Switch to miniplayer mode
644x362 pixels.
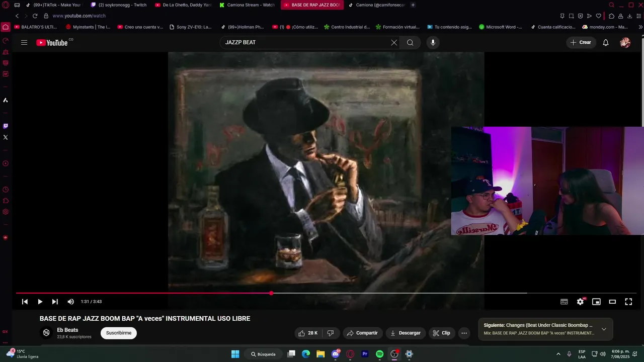pyautogui.click(x=596, y=302)
